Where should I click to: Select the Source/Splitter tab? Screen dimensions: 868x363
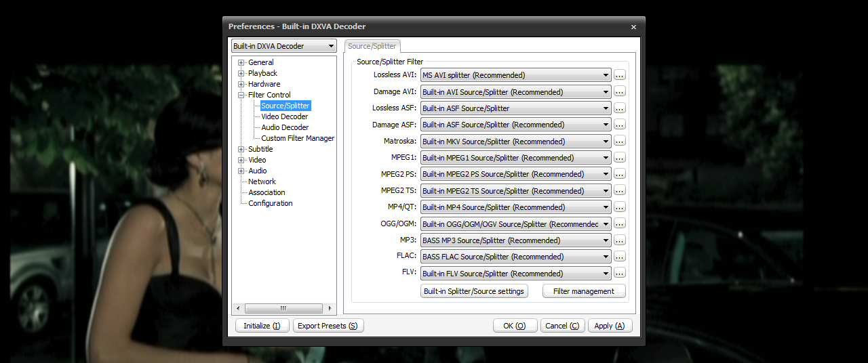pos(372,46)
